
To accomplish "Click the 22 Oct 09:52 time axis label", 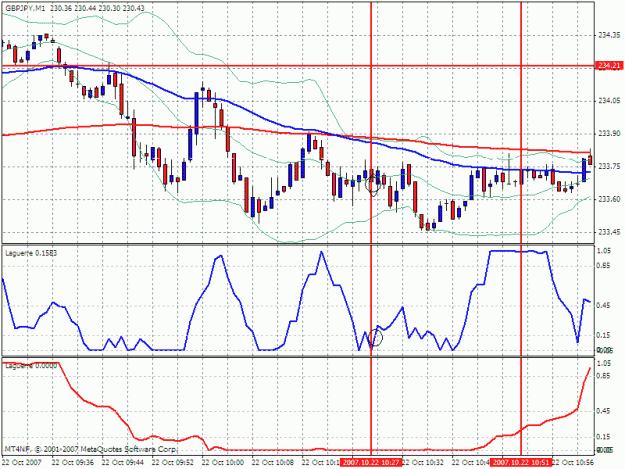I will [173, 462].
